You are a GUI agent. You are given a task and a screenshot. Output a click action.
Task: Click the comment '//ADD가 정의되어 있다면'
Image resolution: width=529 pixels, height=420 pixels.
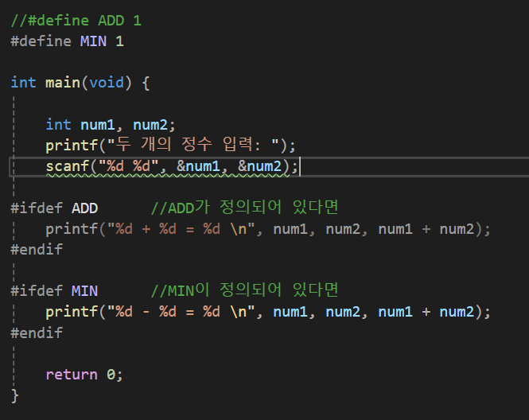click(x=244, y=208)
